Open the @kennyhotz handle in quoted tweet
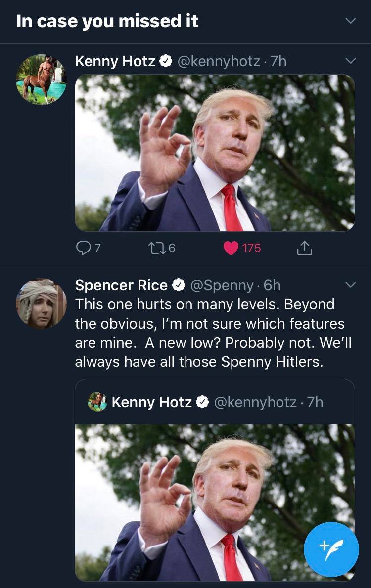Screen dimensions: 371x588 pos(255,402)
